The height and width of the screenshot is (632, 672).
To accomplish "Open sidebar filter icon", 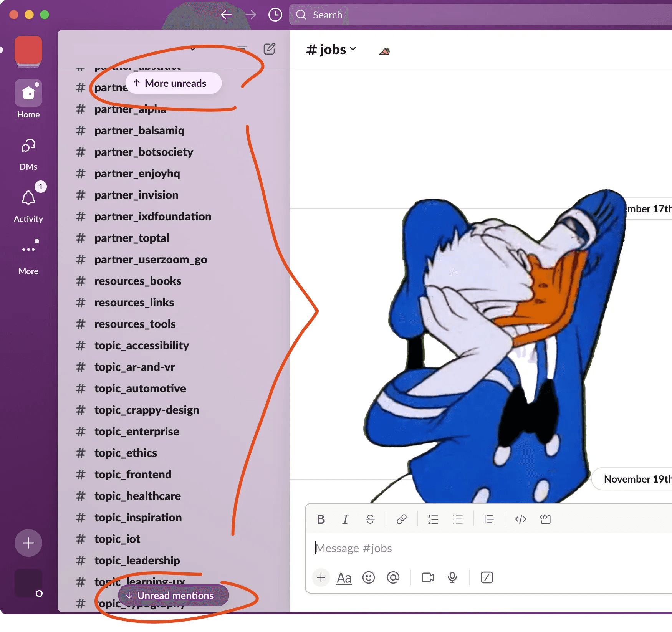I will (242, 49).
